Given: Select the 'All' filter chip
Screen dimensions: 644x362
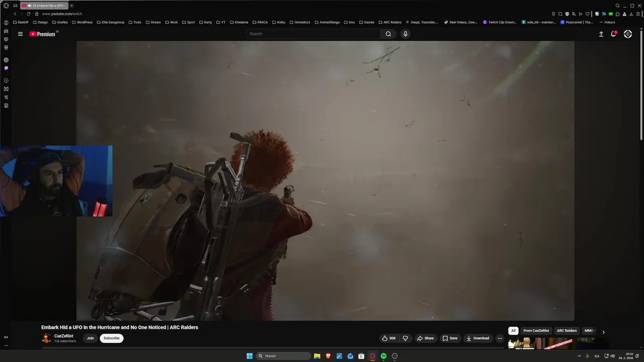Looking at the screenshot, I should pos(513,331).
